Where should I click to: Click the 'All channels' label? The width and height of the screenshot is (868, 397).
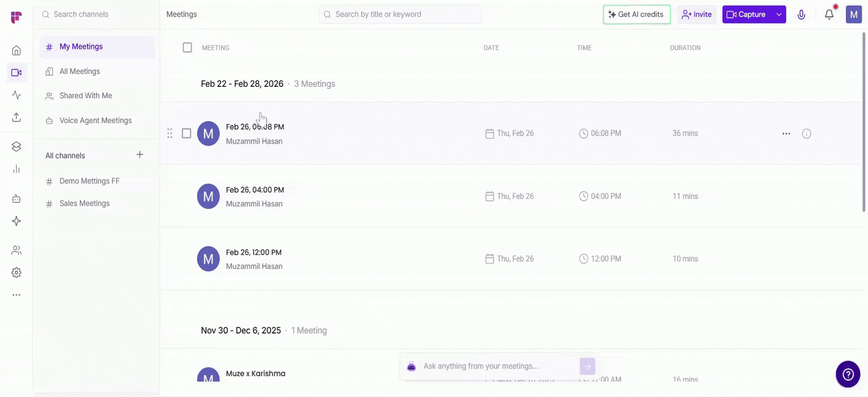click(65, 156)
